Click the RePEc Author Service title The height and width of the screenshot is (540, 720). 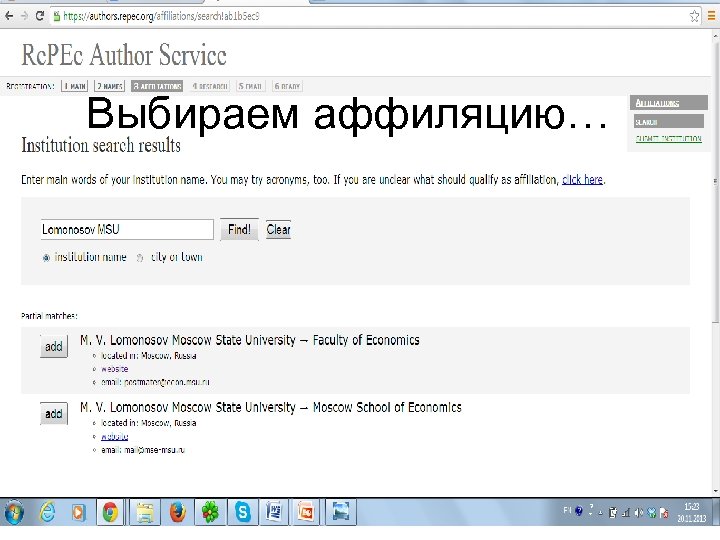coord(124,55)
